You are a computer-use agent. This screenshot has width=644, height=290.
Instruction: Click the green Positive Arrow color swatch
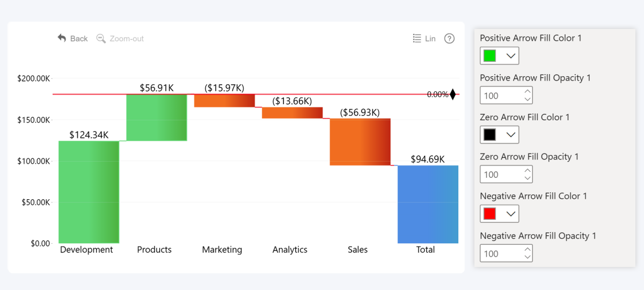pos(489,56)
